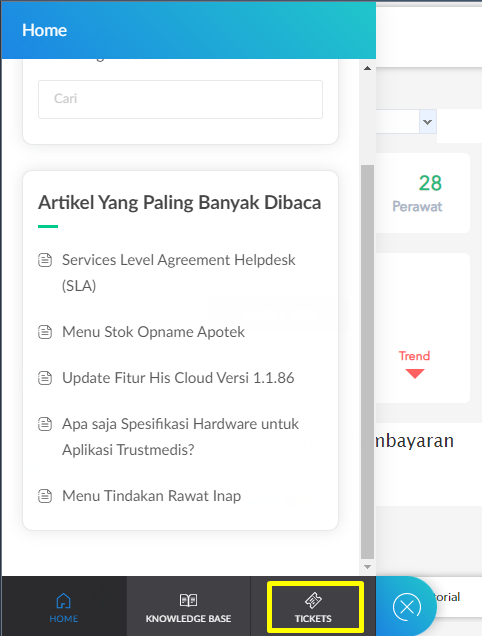Click scrollbar down arrow in help panel

(368, 567)
